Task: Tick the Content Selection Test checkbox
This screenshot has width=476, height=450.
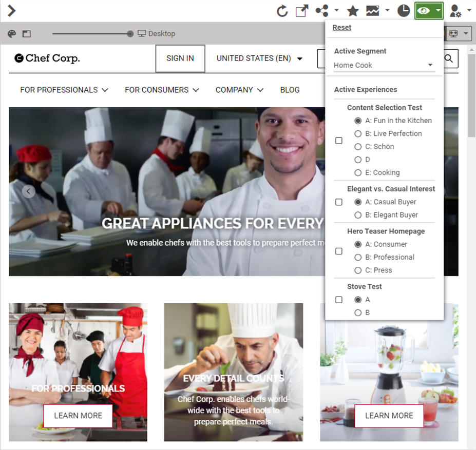Action: 339,141
